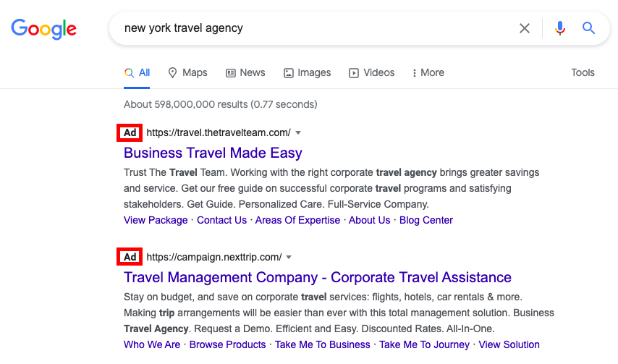The image size is (618, 364).
Task: Click the Images picture icon
Action: coord(289,73)
